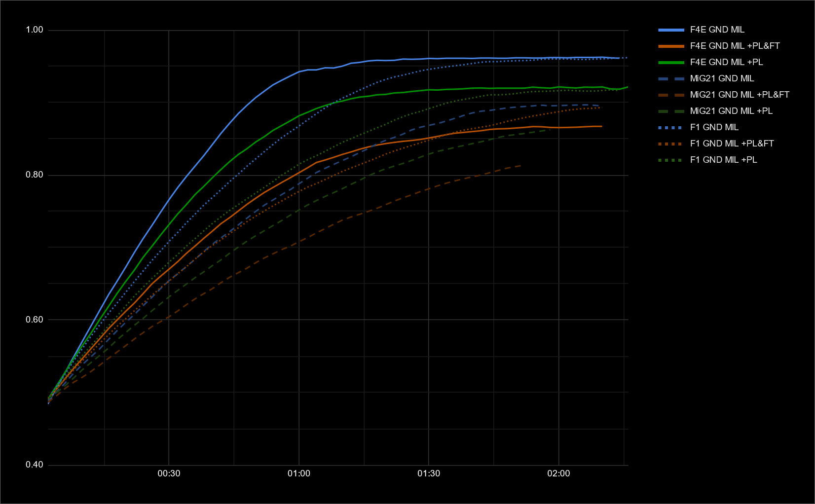Click the dotted orange F1 GND MIL +PL&FT swatch
The image size is (815, 504).
pyautogui.click(x=671, y=144)
